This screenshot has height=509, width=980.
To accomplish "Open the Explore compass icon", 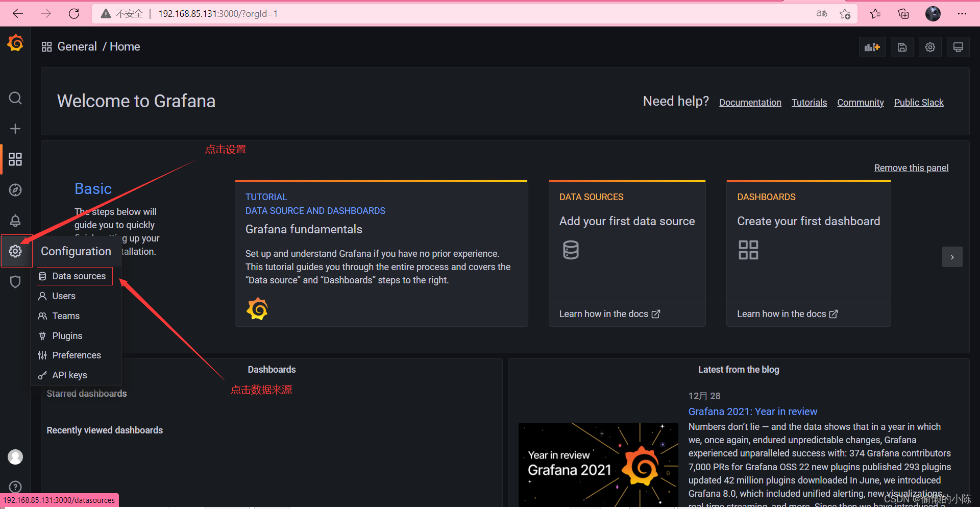I will [15, 190].
